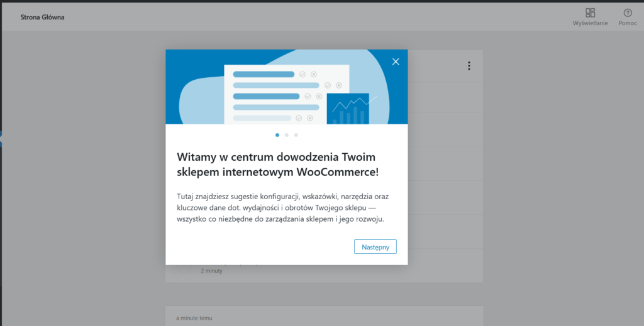Click the dialog illustration image
The height and width of the screenshot is (326, 644).
click(287, 87)
